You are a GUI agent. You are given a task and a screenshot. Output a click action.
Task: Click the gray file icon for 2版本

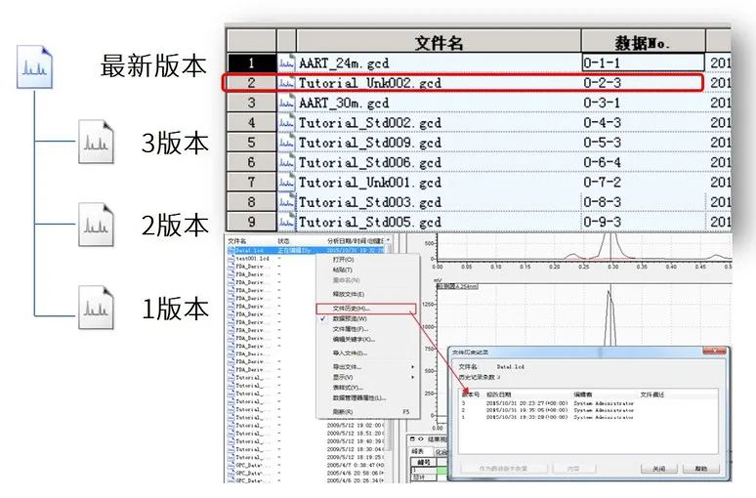click(x=96, y=225)
